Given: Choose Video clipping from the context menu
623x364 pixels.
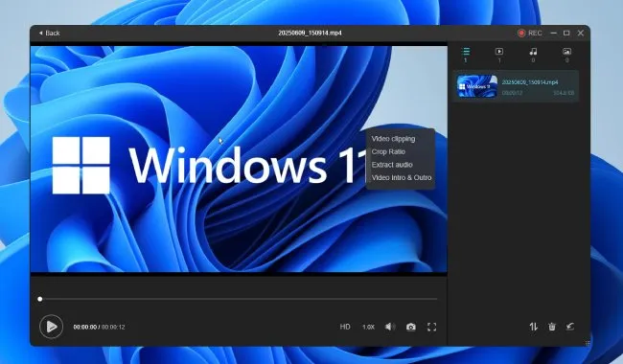Looking at the screenshot, I should (x=393, y=139).
